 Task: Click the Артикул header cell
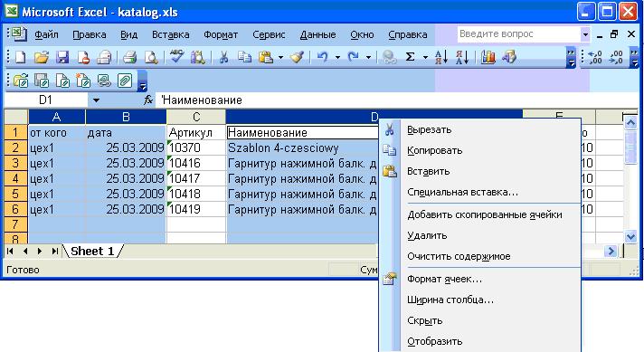click(196, 133)
